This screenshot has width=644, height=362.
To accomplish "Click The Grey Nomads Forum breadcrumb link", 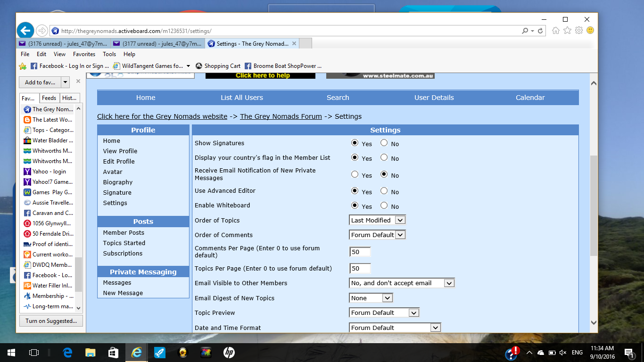I will (x=281, y=116).
